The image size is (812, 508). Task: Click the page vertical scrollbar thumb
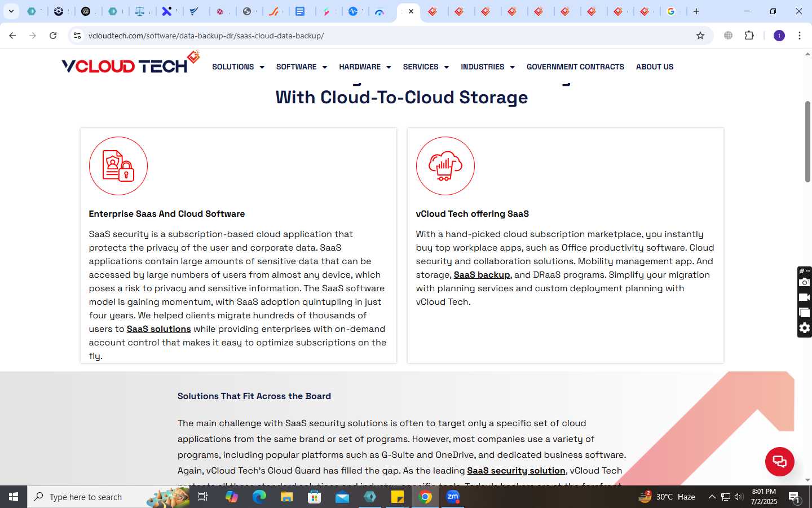point(807,142)
